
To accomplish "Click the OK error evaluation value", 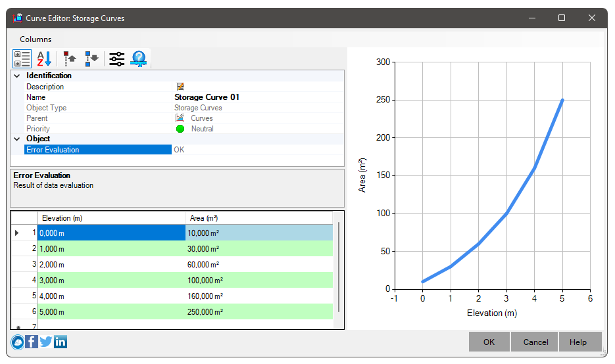I will tap(179, 150).
